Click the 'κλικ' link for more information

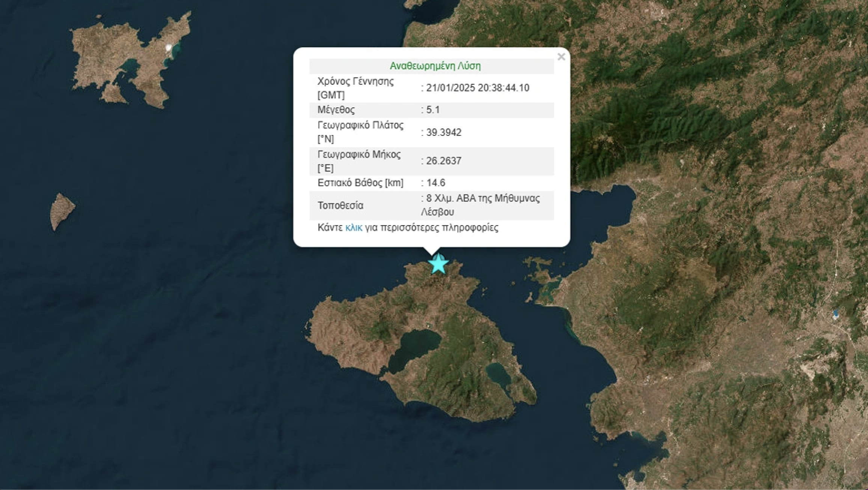[x=354, y=228]
